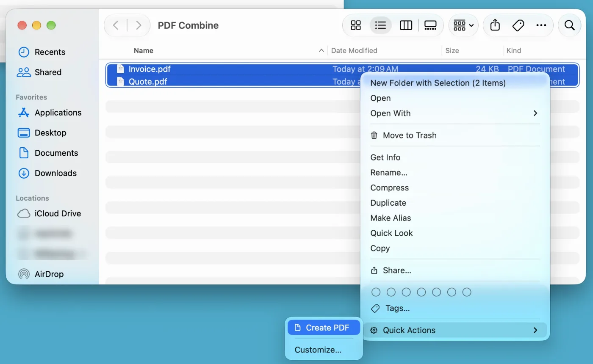Switch Finder to icon view
This screenshot has width=593, height=364.
tap(356, 25)
